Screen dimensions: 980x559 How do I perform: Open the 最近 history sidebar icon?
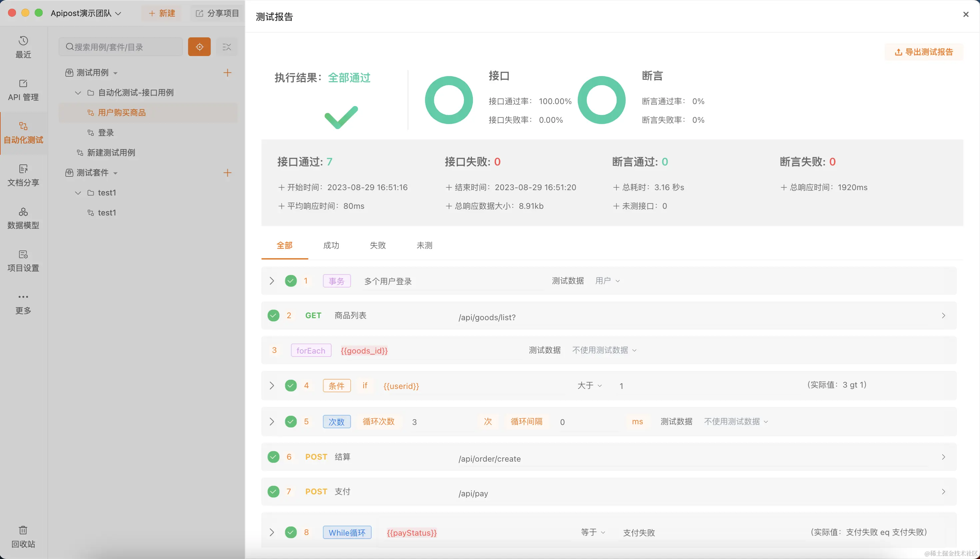[23, 46]
